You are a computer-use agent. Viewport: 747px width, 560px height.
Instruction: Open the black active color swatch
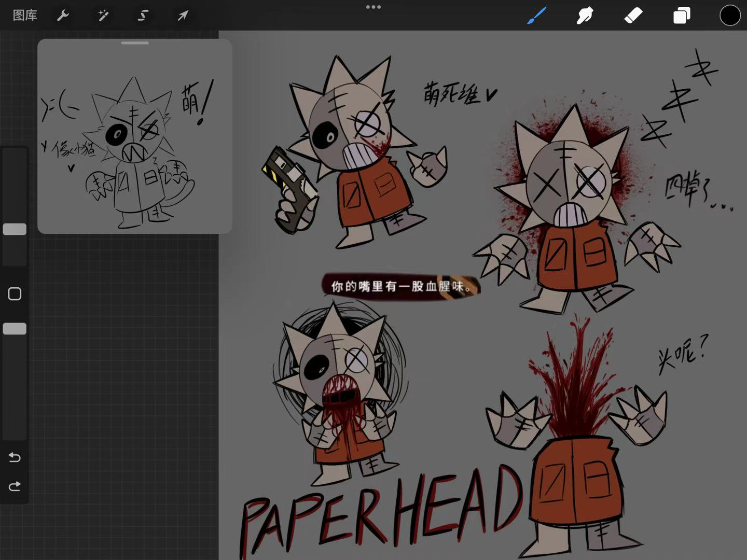(x=730, y=16)
